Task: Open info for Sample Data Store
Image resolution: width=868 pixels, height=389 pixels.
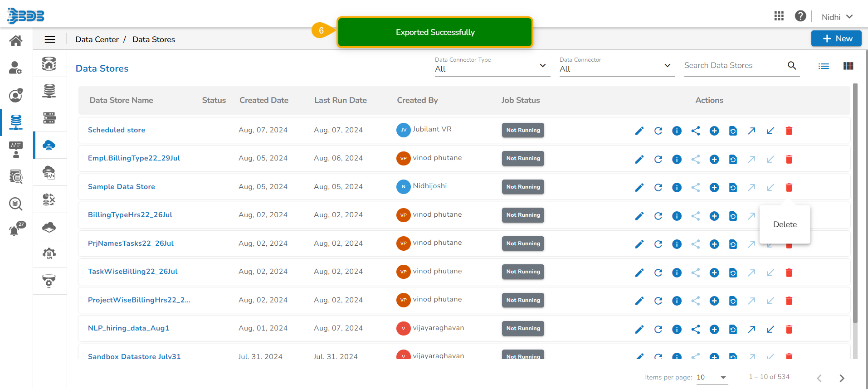Action: [x=677, y=188]
